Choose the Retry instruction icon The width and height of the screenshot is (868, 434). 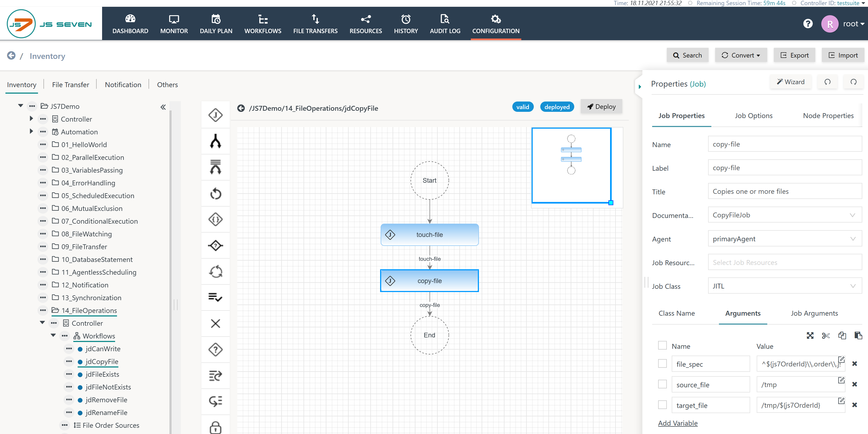(215, 194)
